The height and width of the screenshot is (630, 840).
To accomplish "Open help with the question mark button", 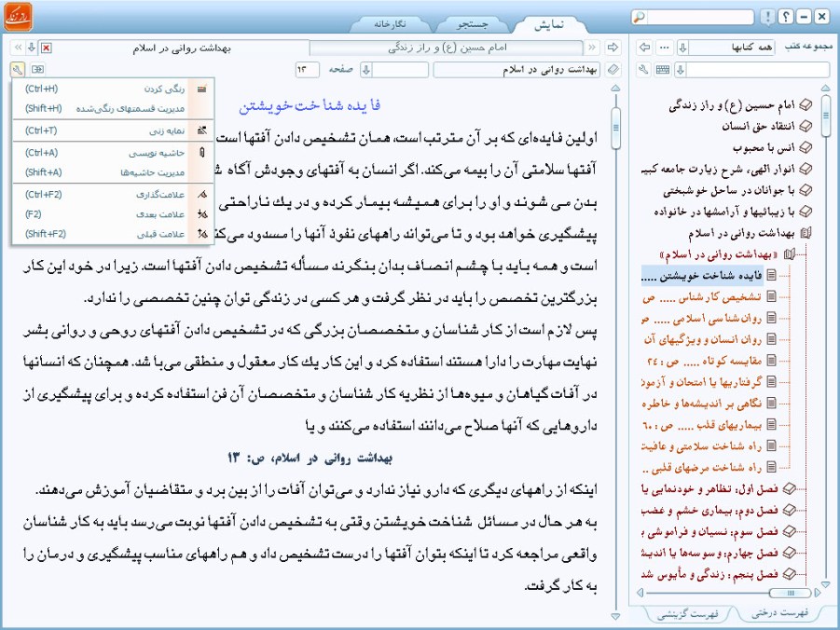I will (785, 17).
